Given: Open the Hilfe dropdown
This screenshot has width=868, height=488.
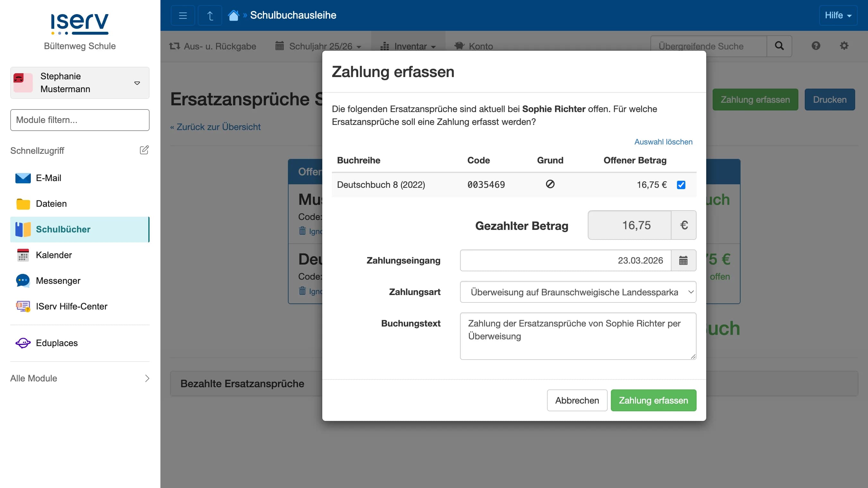Looking at the screenshot, I should point(838,15).
